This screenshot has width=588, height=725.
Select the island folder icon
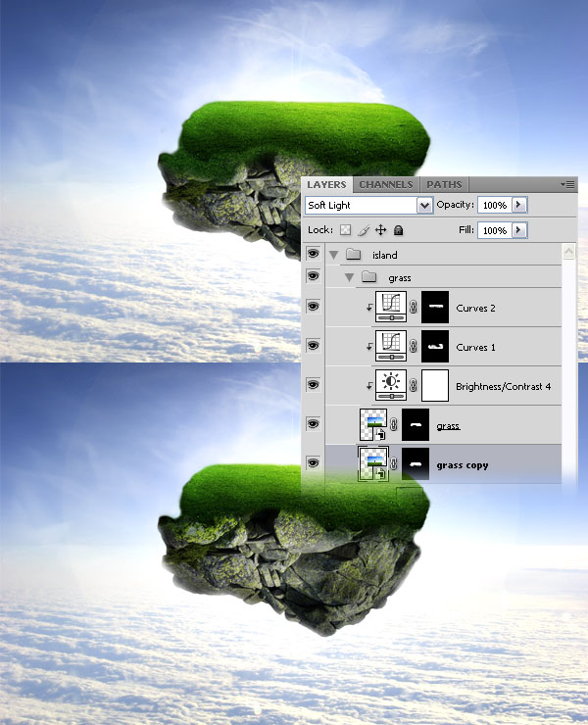(x=354, y=254)
